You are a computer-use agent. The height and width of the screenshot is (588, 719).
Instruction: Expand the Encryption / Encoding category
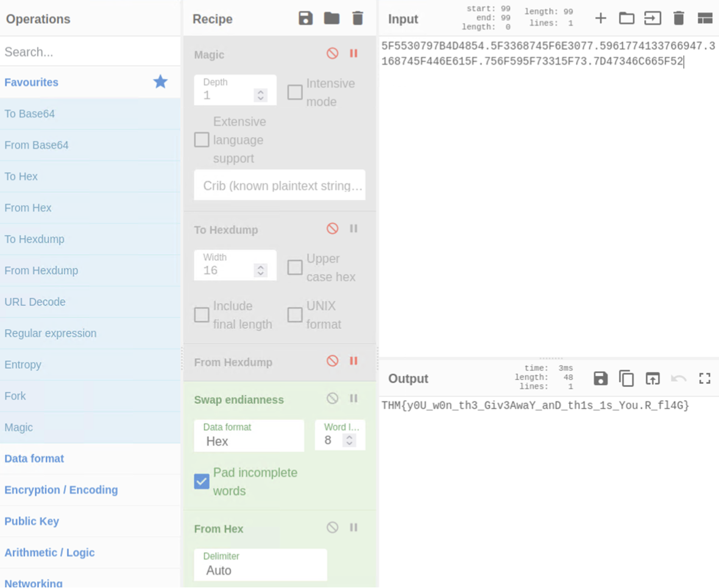[61, 490]
